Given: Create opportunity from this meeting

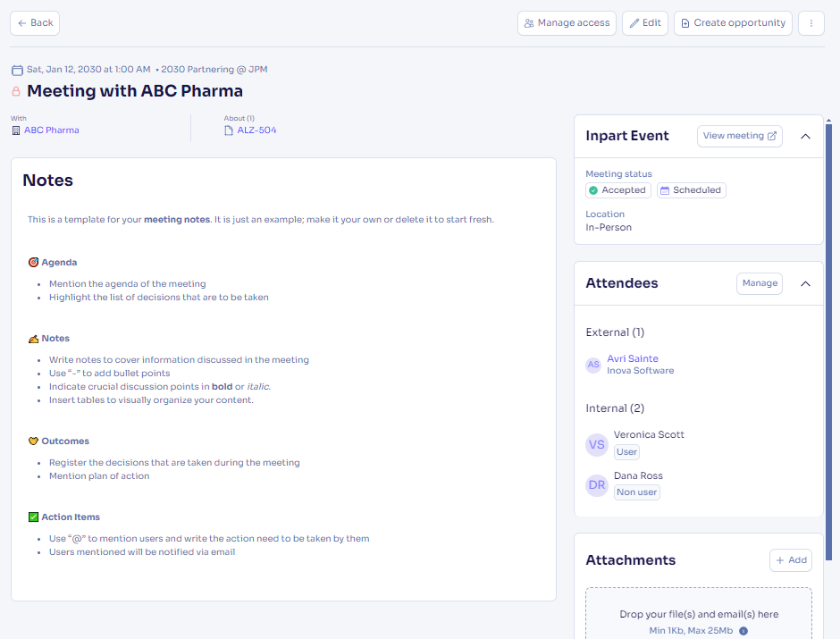Looking at the screenshot, I should tap(732, 23).
